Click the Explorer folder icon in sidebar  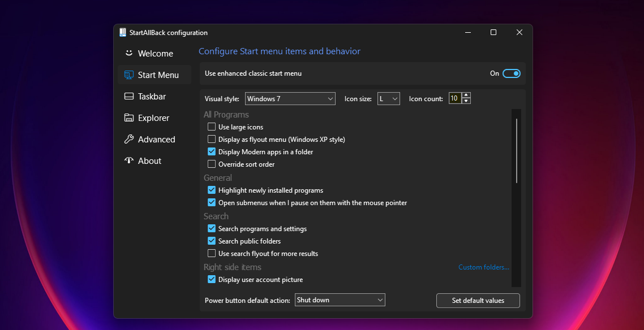click(x=129, y=118)
